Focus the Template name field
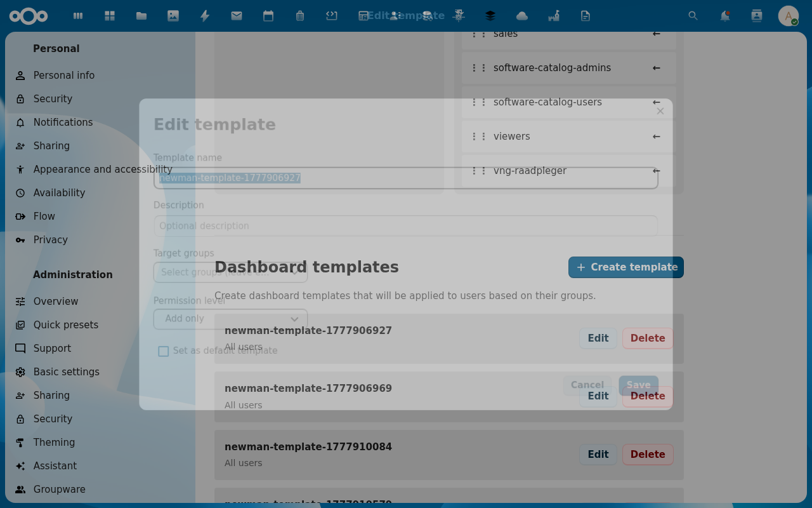The height and width of the screenshot is (508, 812). click(406, 178)
